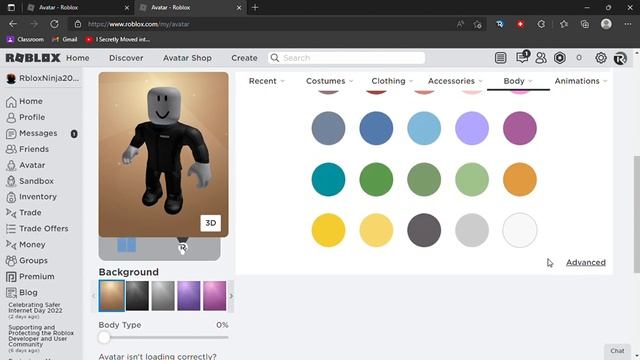Viewport: 640px width, 360px height.
Task: Select the purple background thumbnail
Action: point(189,296)
